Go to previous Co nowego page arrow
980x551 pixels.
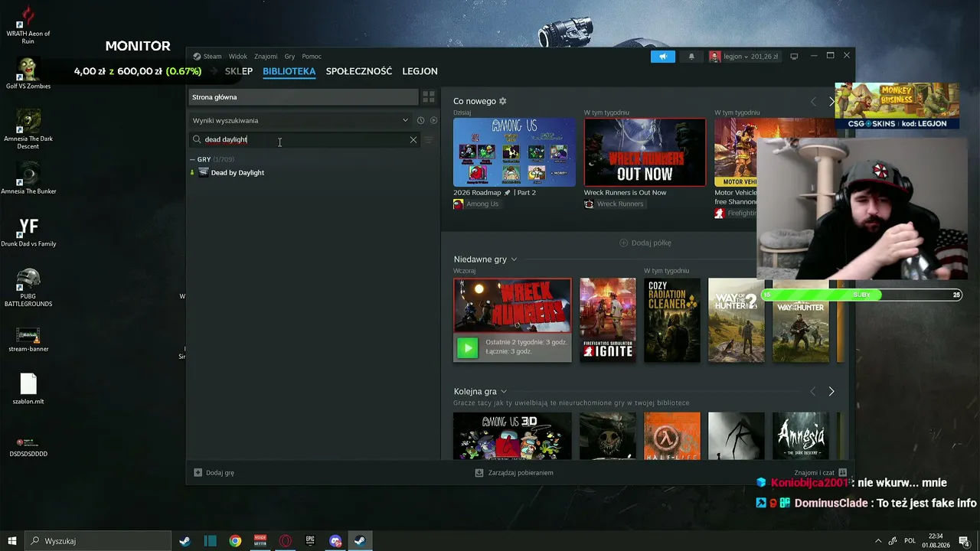(x=813, y=102)
